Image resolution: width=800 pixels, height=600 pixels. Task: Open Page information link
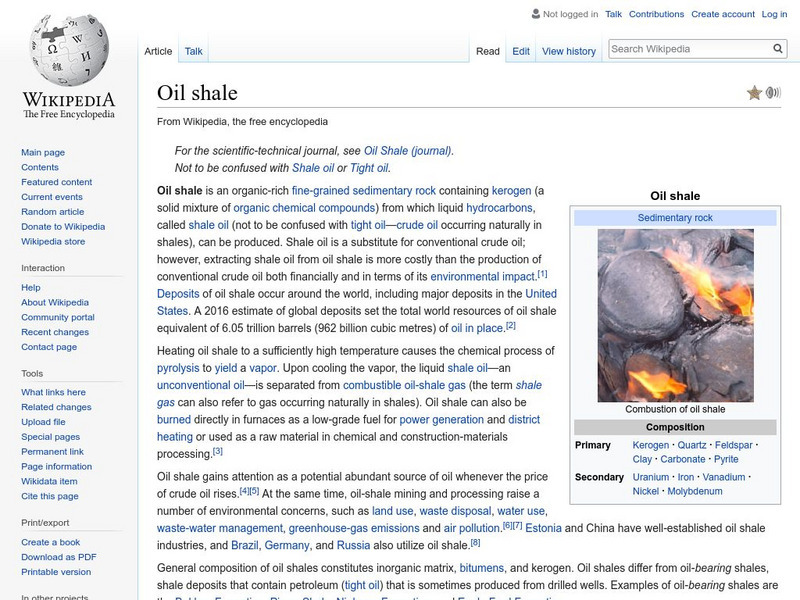(57, 466)
